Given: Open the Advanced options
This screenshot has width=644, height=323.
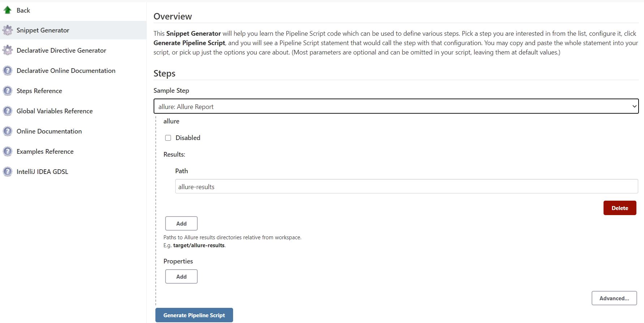Looking at the screenshot, I should tap(614, 298).
